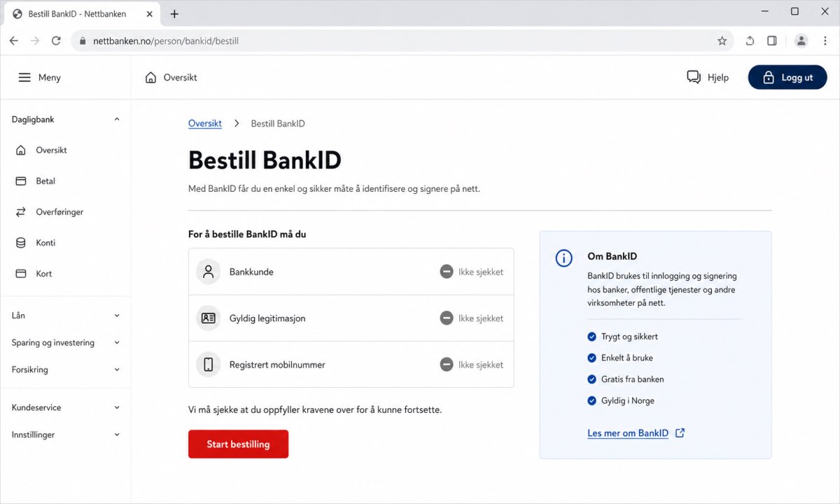Click the Start bestilling button
840x504 pixels.
(238, 444)
